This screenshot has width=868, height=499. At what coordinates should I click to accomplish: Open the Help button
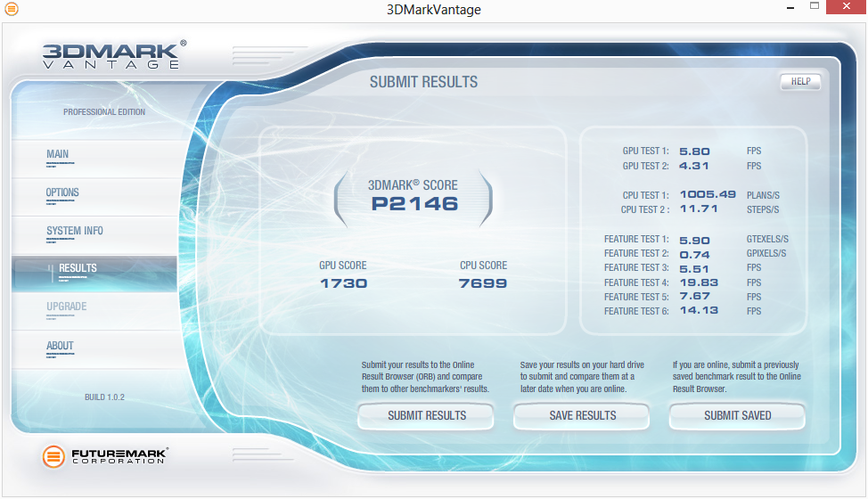pos(800,82)
